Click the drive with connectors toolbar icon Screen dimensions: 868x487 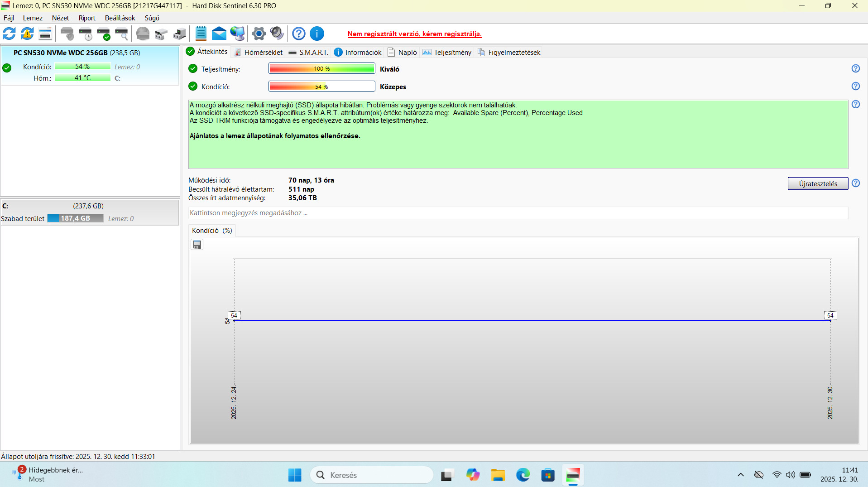coord(161,34)
